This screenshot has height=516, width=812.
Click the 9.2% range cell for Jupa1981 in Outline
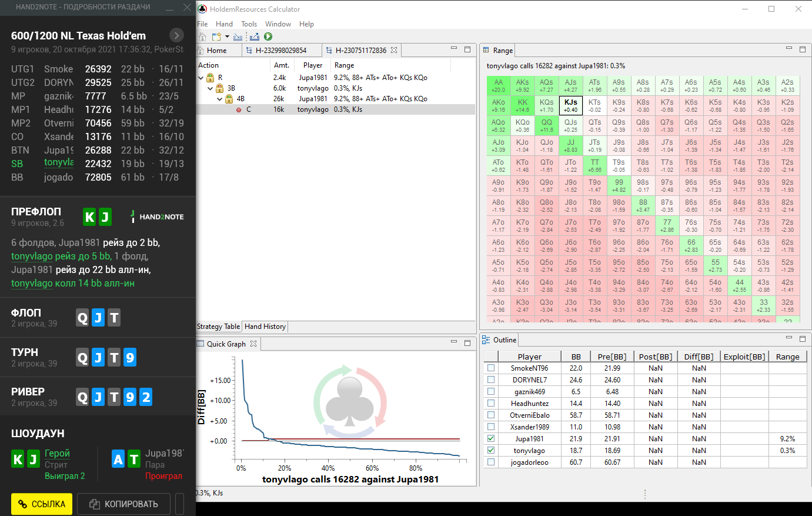pos(787,439)
